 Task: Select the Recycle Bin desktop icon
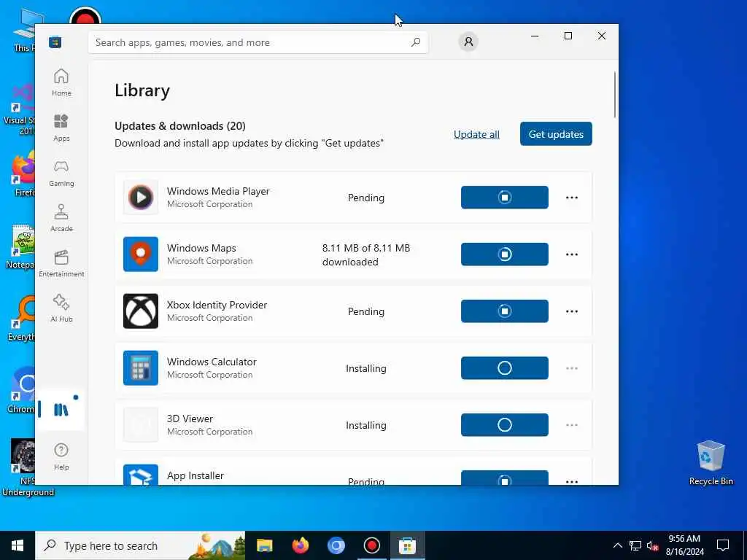[711, 463]
